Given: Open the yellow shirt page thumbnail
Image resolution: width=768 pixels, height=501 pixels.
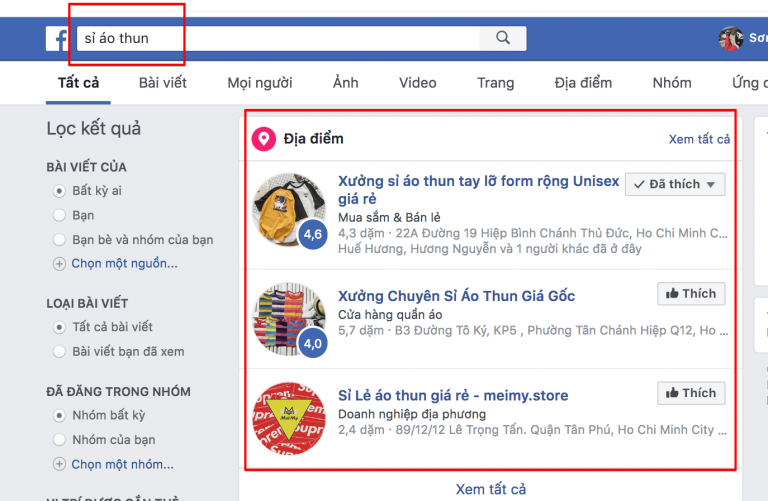Looking at the screenshot, I should coord(288,209).
